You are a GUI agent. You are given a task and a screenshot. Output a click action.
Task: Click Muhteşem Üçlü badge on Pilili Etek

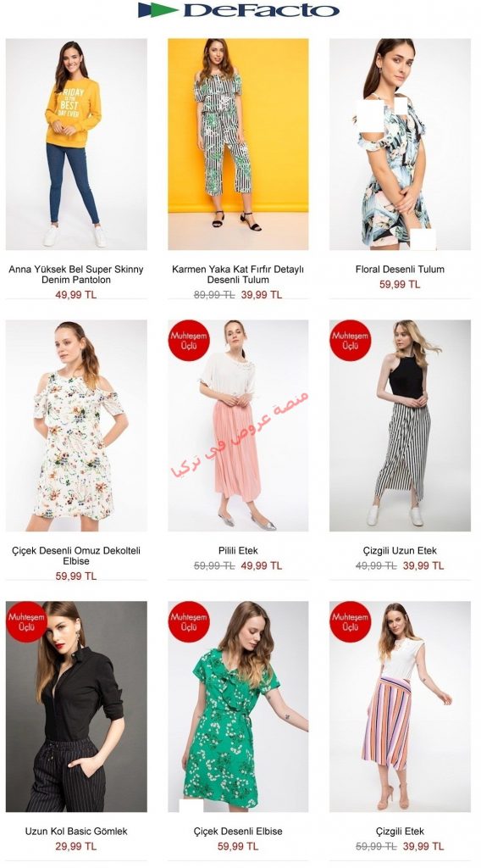[x=189, y=341]
